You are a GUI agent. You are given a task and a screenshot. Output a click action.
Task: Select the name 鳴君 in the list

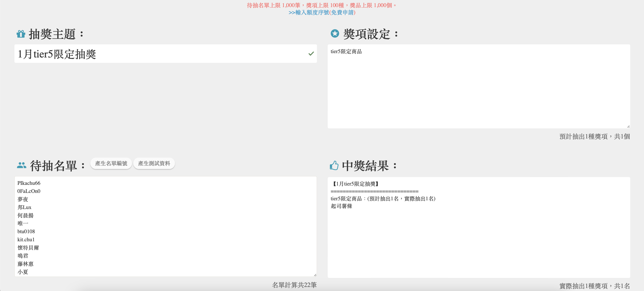pos(23,256)
